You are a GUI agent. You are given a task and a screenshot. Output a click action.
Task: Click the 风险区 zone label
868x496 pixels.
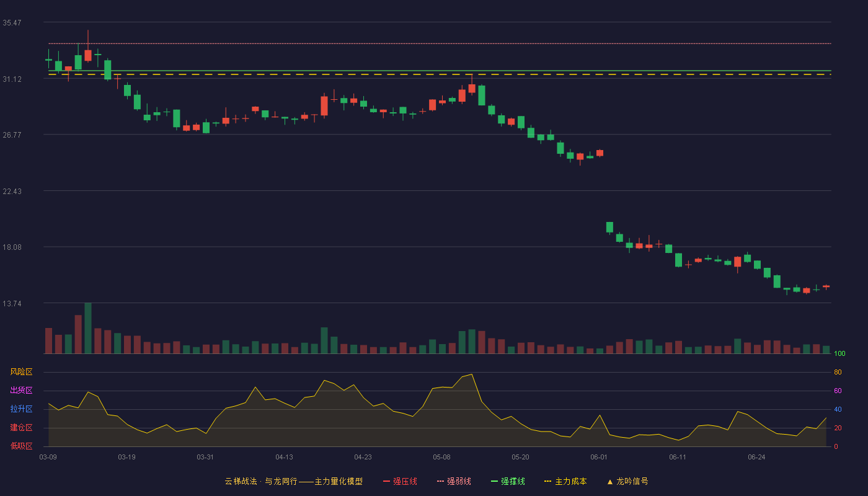coord(21,372)
